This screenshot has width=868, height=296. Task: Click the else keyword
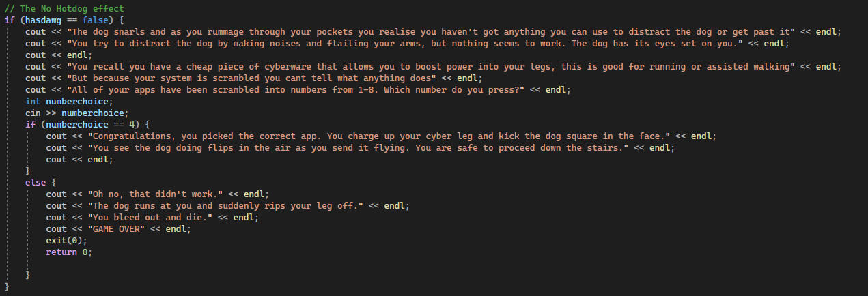pos(36,182)
